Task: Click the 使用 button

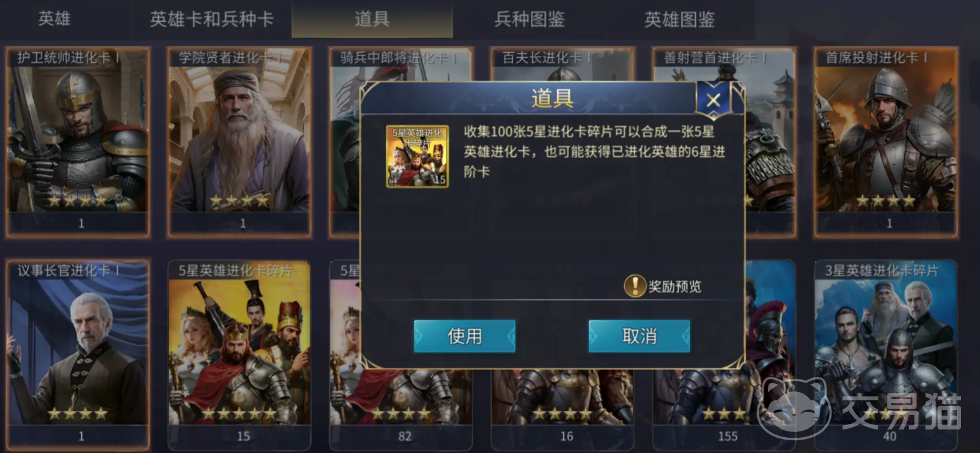Action: pyautogui.click(x=464, y=336)
